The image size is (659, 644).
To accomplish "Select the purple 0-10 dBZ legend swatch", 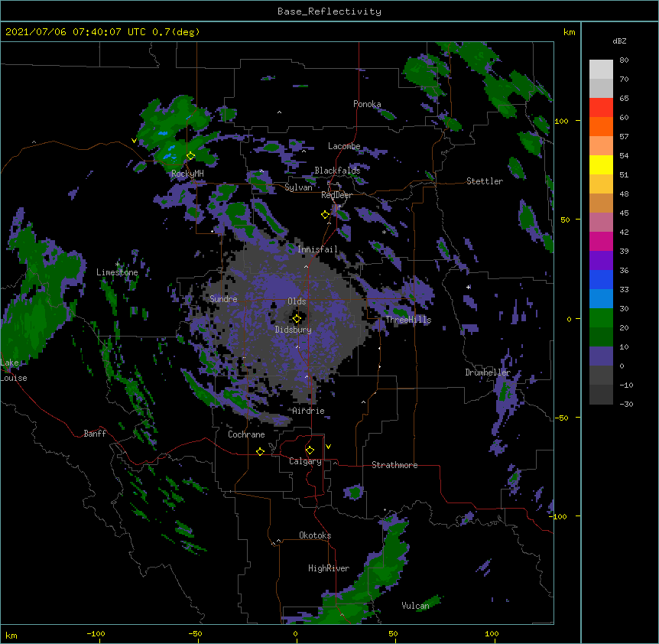I will point(601,356).
